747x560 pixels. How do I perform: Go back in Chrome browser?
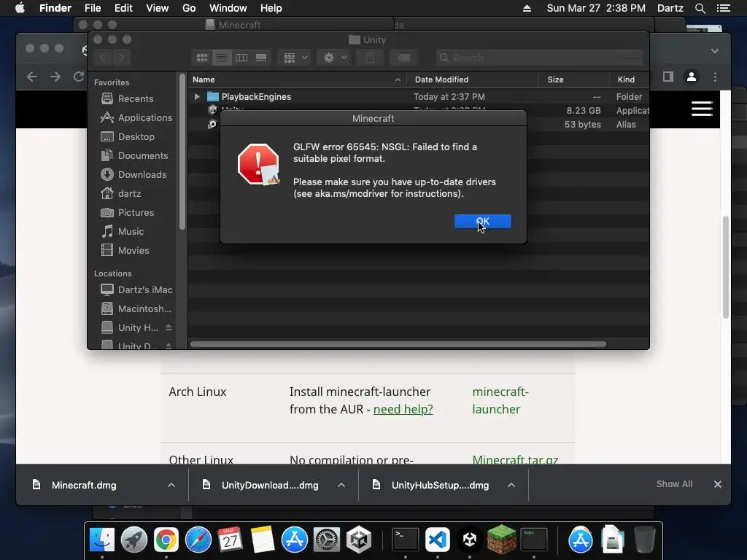32,76
